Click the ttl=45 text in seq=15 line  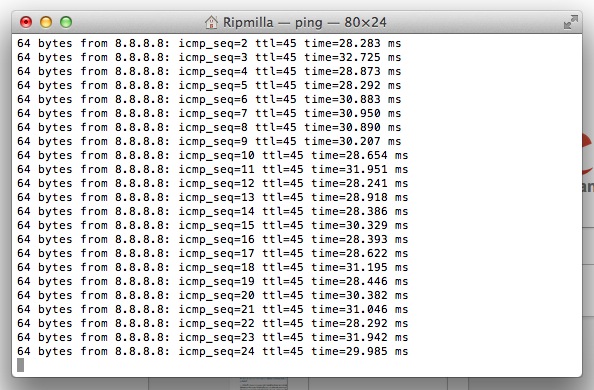pyautogui.click(x=283, y=226)
